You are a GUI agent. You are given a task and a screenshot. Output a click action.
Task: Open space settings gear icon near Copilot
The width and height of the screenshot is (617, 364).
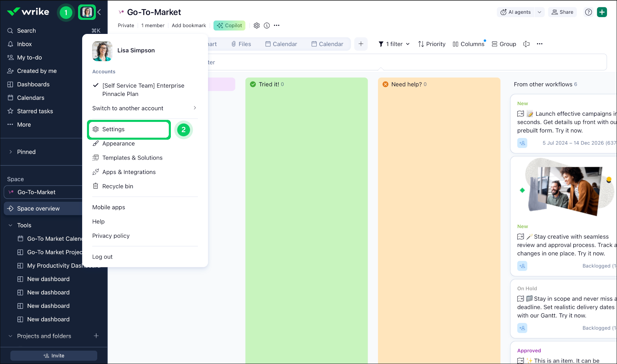click(x=256, y=25)
